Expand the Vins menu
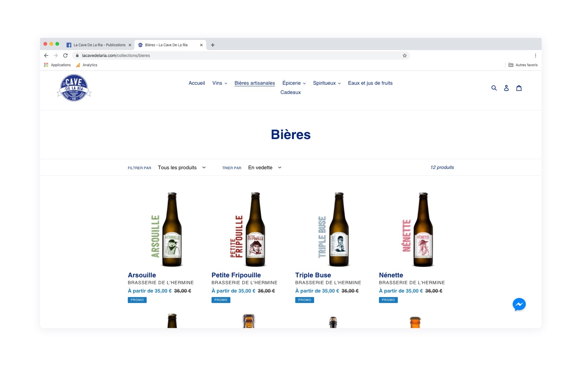Screen dimensions: 588x366 tap(220, 83)
